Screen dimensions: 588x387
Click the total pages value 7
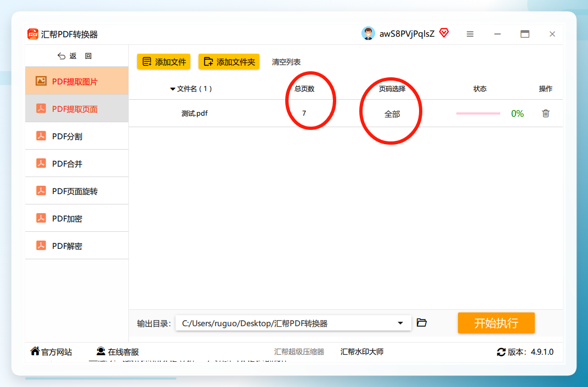(x=304, y=113)
